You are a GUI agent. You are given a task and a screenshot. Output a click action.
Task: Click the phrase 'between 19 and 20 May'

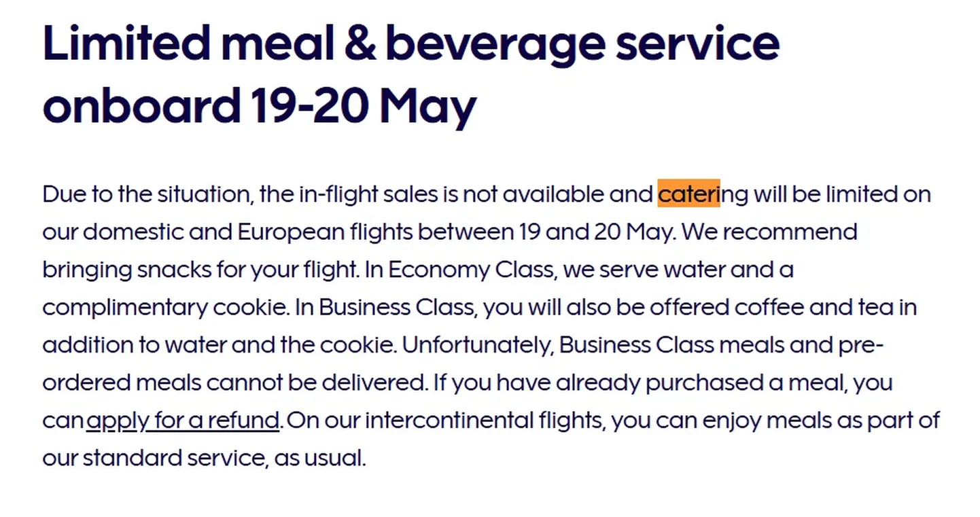546,232
